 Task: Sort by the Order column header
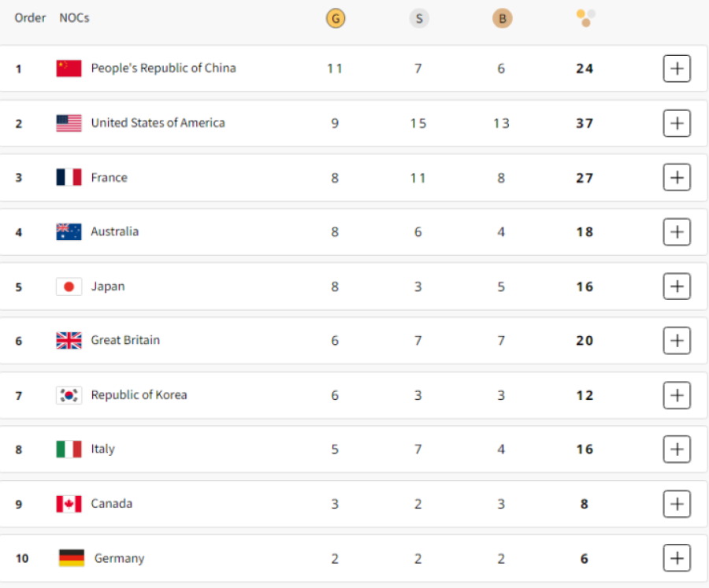[30, 18]
